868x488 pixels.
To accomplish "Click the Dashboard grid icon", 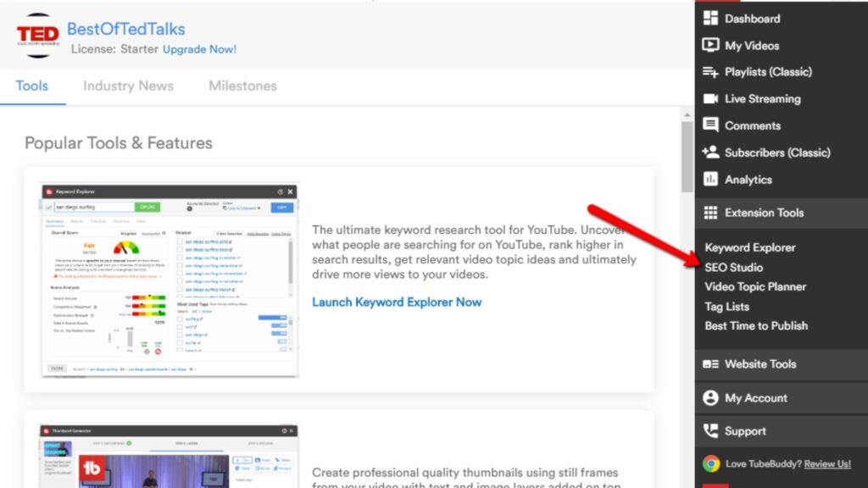I will pos(710,19).
